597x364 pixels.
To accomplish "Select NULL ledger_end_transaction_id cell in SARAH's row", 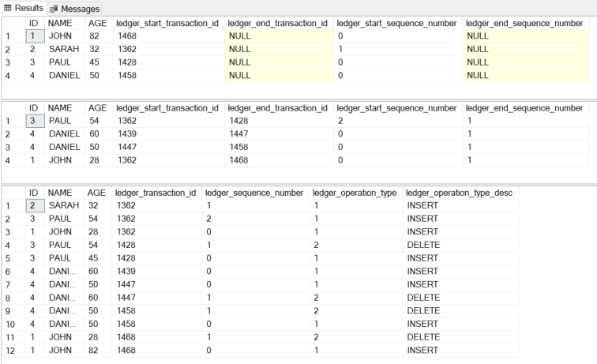I will click(279, 49).
